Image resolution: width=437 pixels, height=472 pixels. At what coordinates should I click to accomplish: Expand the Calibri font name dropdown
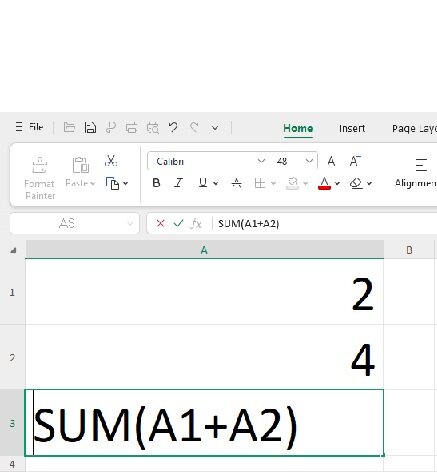[x=261, y=161]
